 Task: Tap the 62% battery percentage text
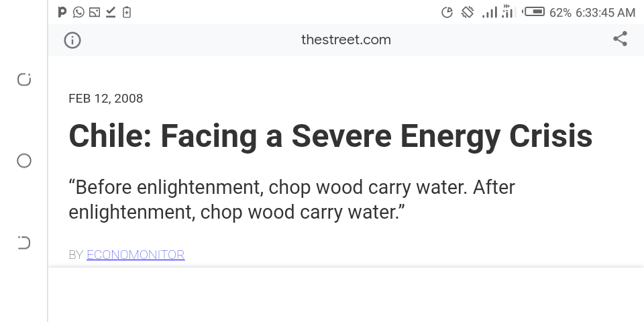pyautogui.click(x=560, y=12)
